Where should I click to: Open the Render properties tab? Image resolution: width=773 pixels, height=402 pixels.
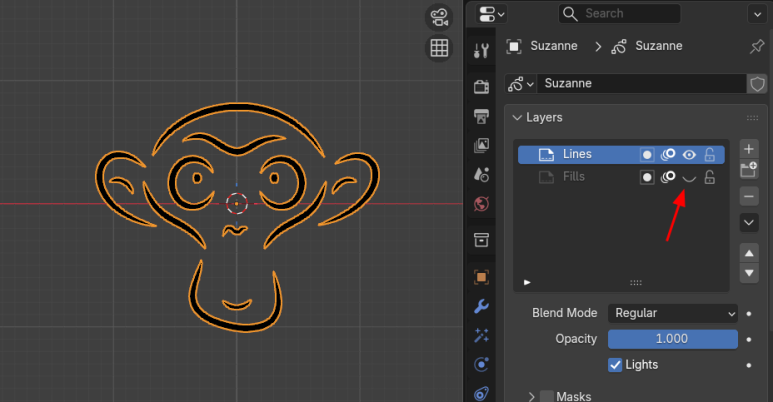click(481, 87)
